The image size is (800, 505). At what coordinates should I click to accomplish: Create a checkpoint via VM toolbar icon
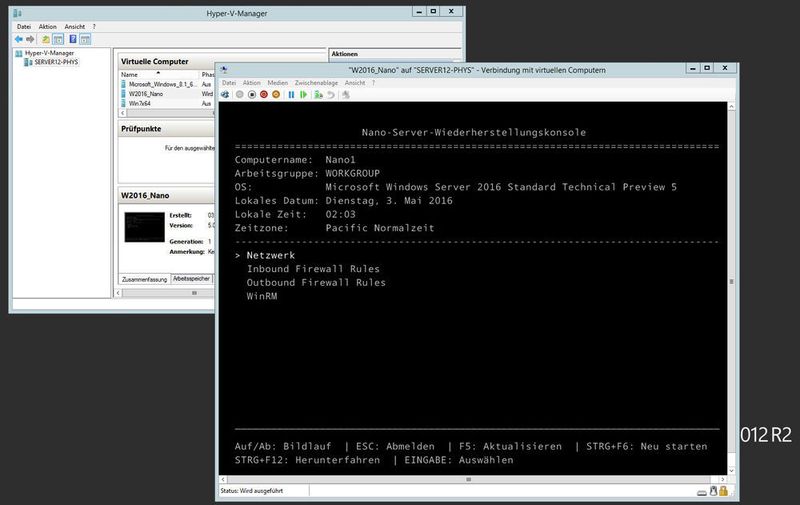tap(318, 95)
